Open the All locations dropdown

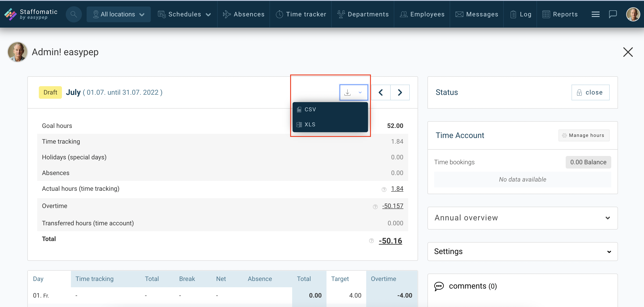[x=118, y=14]
